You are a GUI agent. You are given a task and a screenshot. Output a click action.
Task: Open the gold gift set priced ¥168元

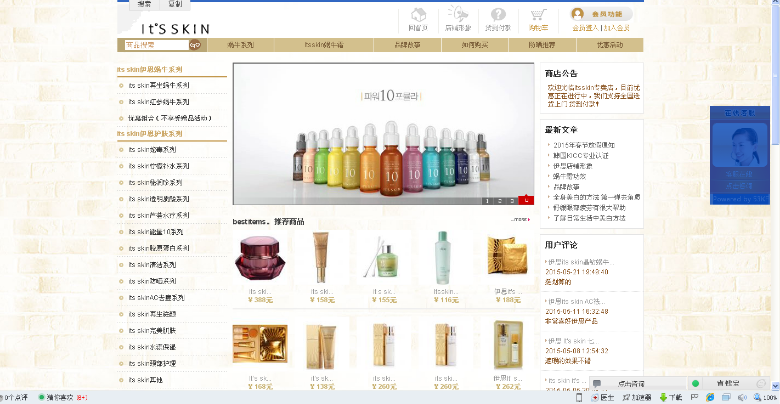[x=260, y=344]
